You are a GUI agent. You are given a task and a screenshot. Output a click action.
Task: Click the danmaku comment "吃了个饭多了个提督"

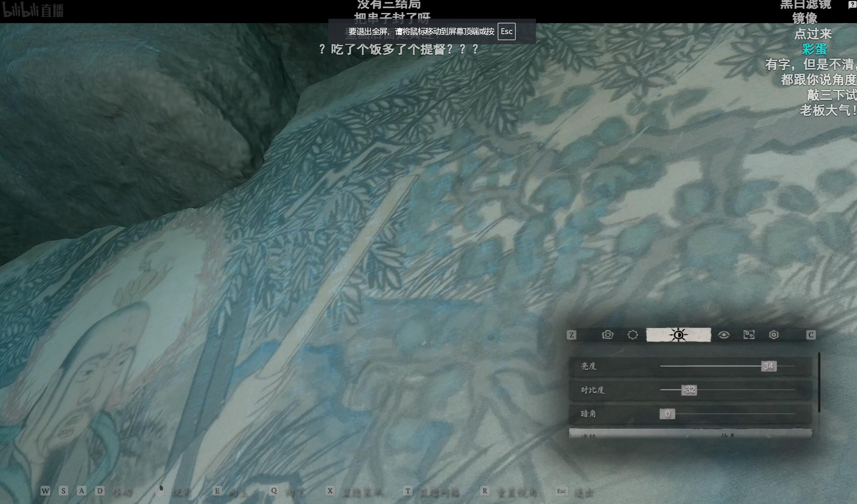pyautogui.click(x=399, y=50)
